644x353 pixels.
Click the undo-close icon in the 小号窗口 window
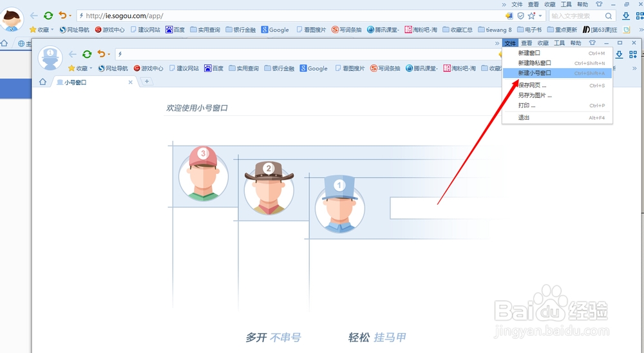click(101, 54)
